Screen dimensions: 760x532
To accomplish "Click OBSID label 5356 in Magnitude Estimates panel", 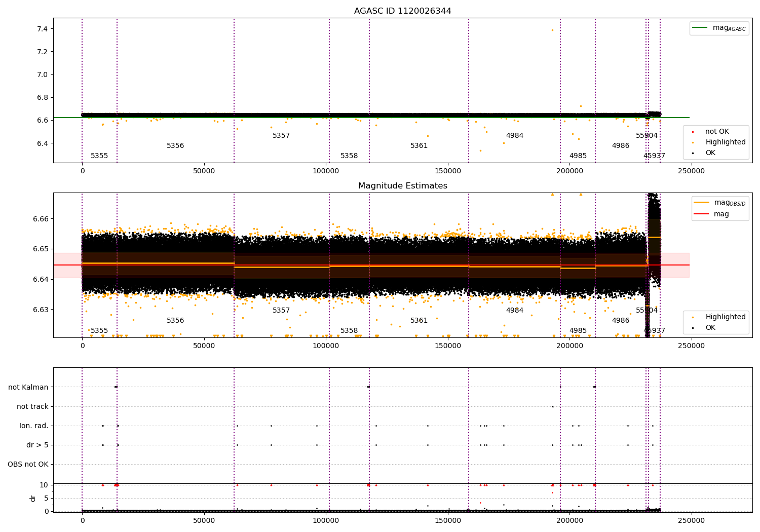I will click(x=175, y=321).
